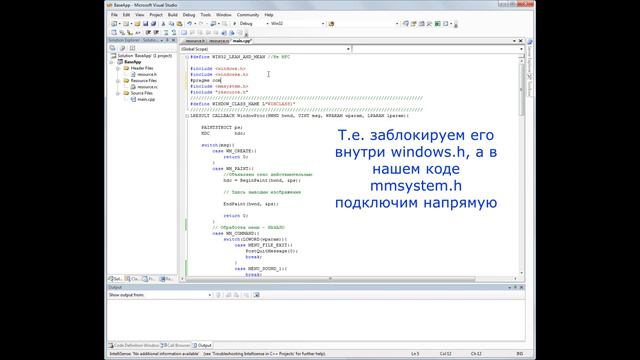Click the INS indicator in status bar
This screenshot has height=360, width=640.
pos(520,354)
